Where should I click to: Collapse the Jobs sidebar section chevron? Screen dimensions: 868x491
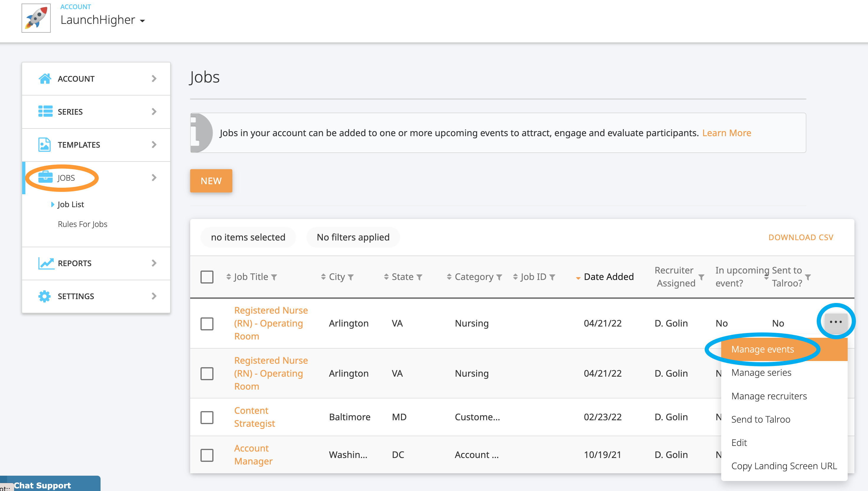[154, 178]
